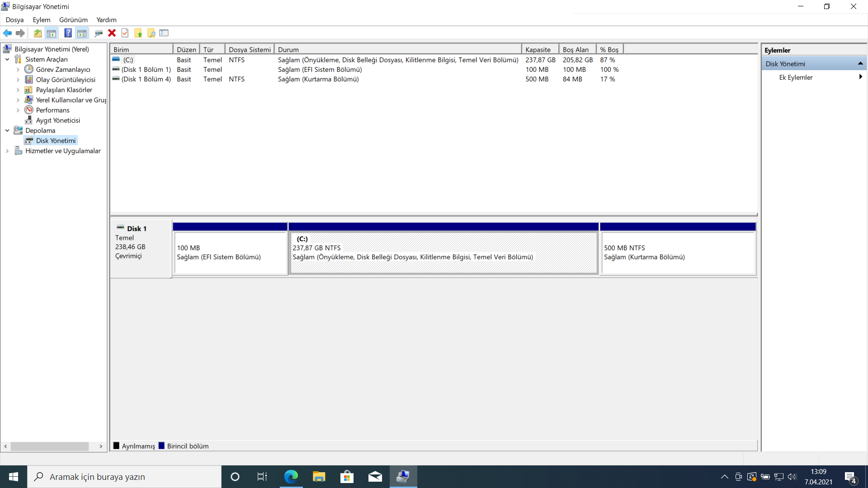Screen dimensions: 868x488
Task: Toggle Show/Hide Action Pane toolbar button
Action: [82, 33]
